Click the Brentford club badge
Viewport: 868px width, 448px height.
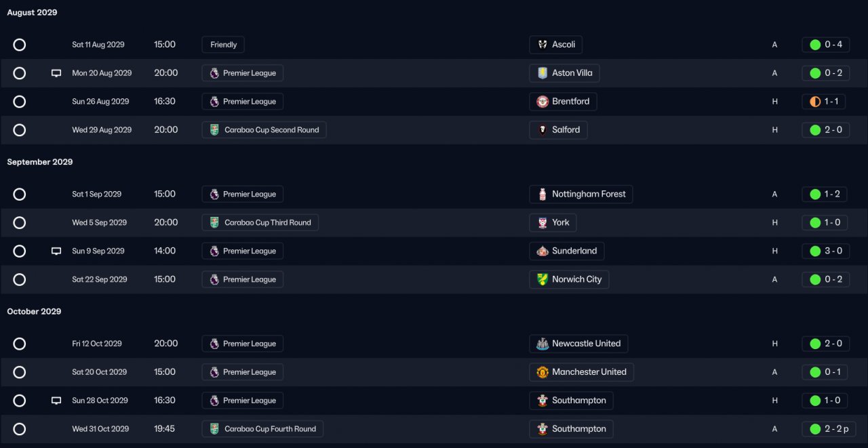pyautogui.click(x=542, y=102)
